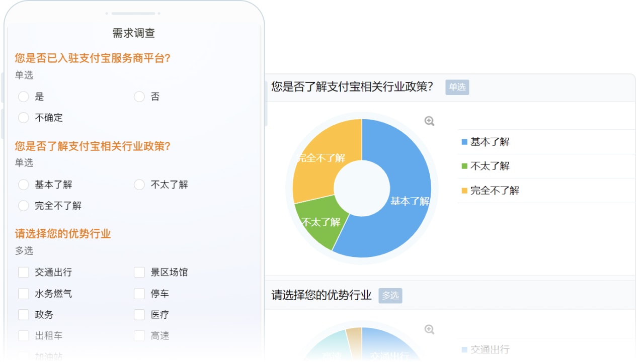Click the 多选 tag beside 请选择您的优势行业
Image resolution: width=644 pixels, height=362 pixels.
tap(390, 296)
